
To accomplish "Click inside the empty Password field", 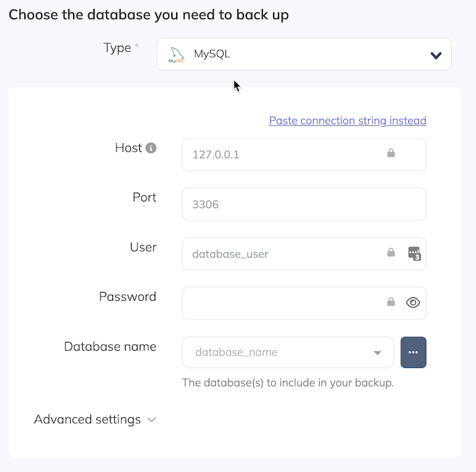I will click(x=280, y=303).
